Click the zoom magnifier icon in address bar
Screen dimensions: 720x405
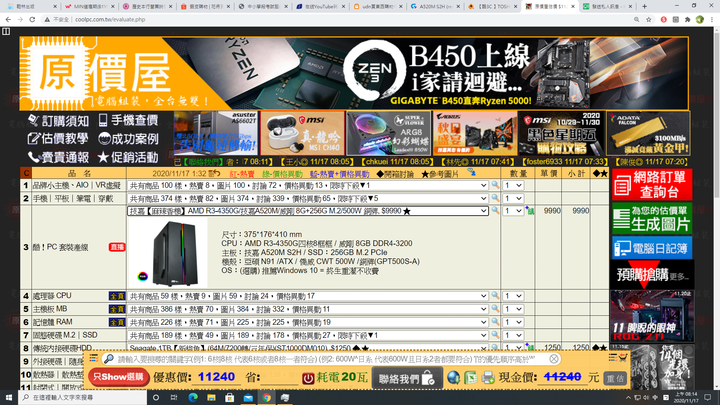pos(636,19)
